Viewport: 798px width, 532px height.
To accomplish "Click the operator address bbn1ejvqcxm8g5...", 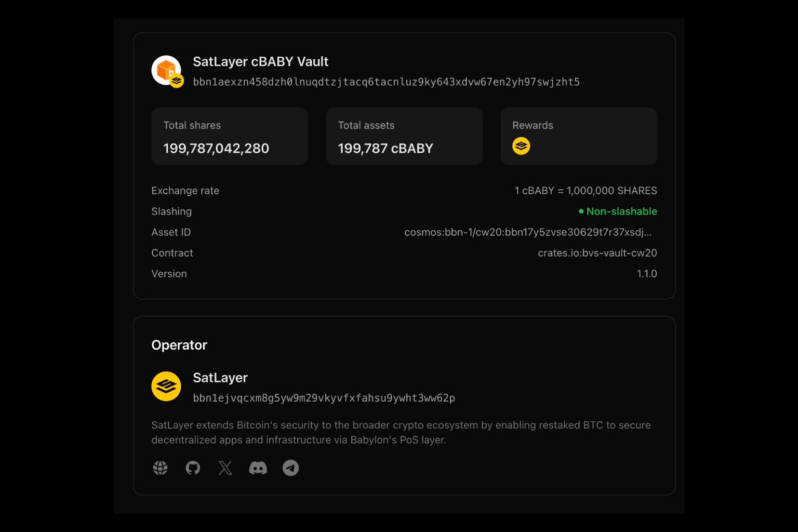I will (324, 398).
